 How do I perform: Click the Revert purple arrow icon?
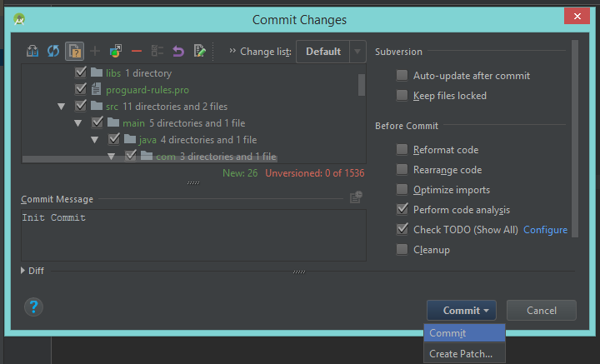click(x=177, y=52)
